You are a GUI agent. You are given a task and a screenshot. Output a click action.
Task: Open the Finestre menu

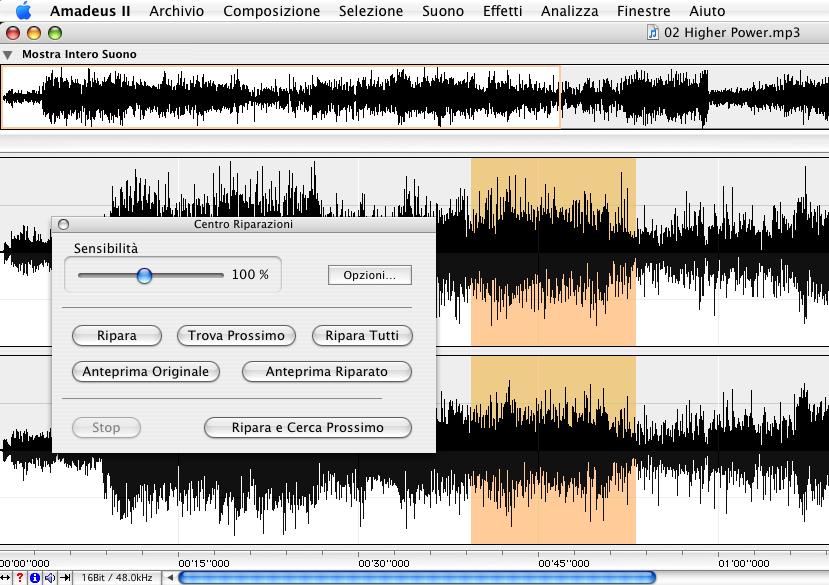click(643, 11)
